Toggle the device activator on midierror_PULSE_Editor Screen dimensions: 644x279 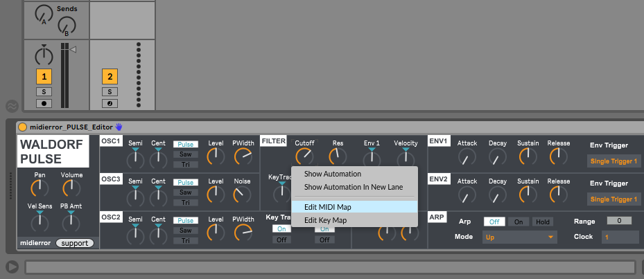23,127
